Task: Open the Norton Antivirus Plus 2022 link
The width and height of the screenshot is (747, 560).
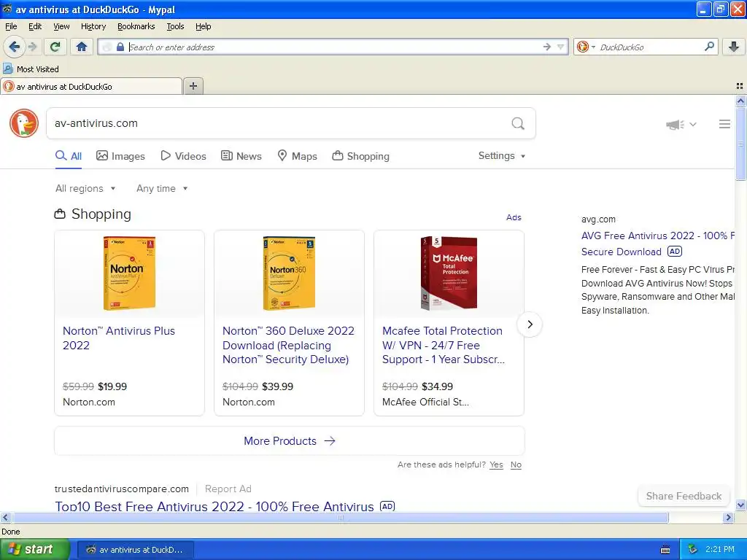Action: pyautogui.click(x=119, y=338)
